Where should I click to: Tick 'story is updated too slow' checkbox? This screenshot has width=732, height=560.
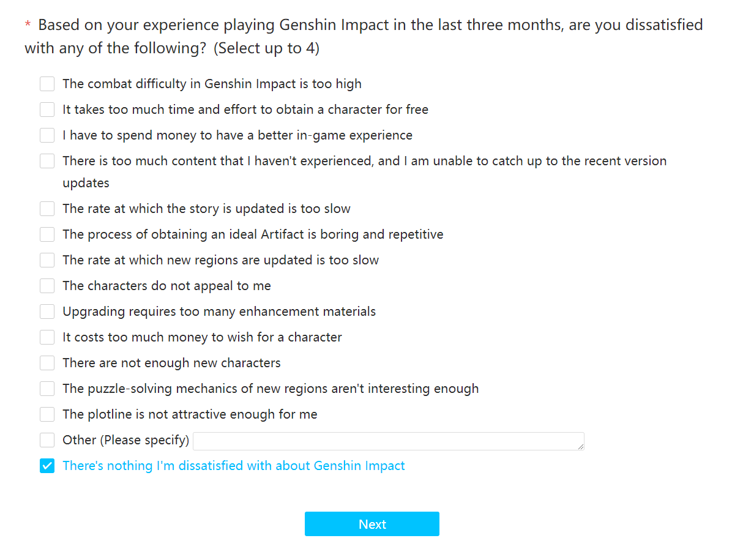pyautogui.click(x=47, y=209)
